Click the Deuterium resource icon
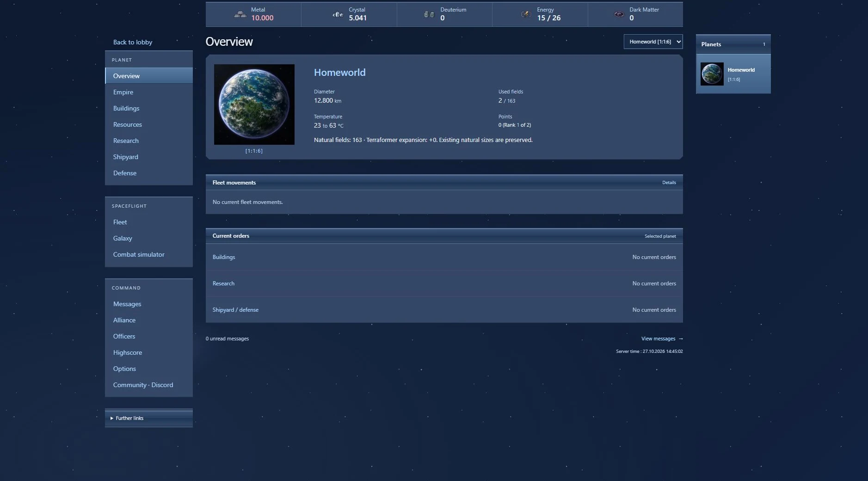This screenshot has width=868, height=481. coord(429,14)
